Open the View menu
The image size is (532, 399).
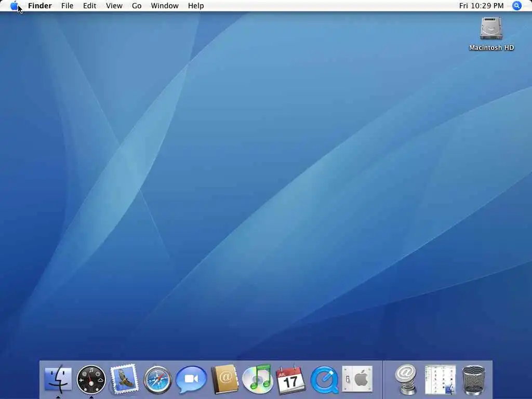point(114,6)
